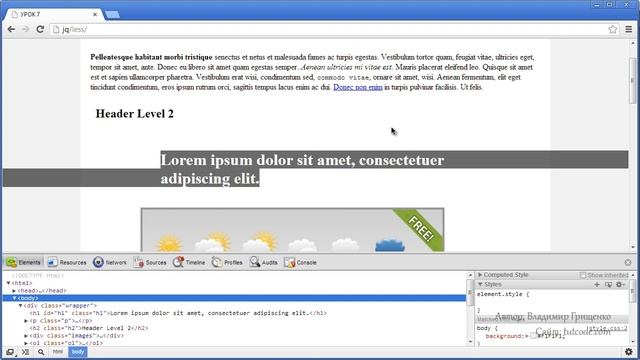The image size is (640, 360).
Task: Click the Header Level 2 heading
Action: click(134, 114)
